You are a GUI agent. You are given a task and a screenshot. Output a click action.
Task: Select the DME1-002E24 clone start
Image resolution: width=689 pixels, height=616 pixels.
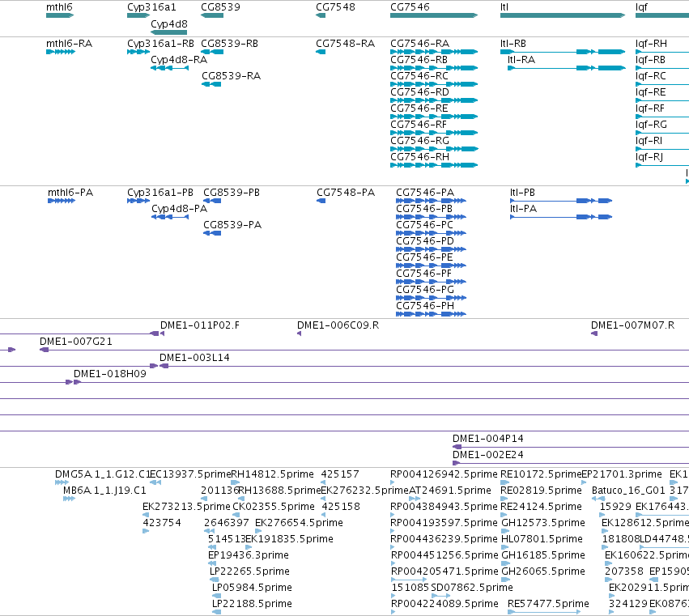[456, 463]
